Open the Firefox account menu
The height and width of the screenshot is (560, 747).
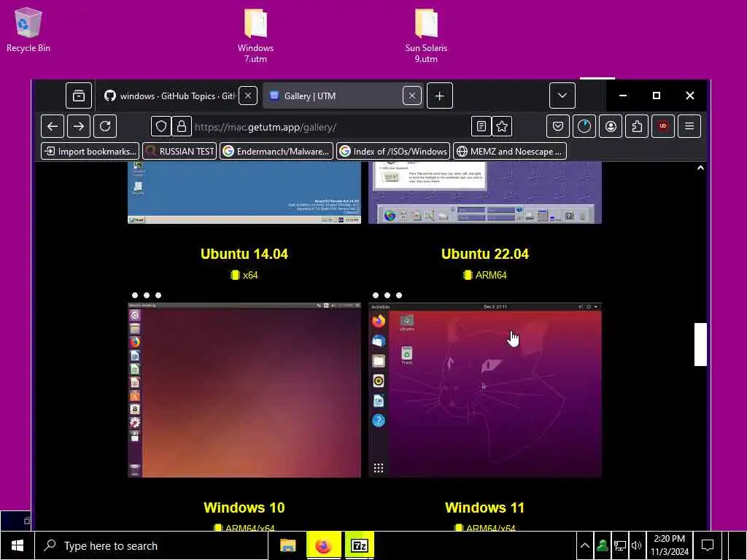coord(611,127)
